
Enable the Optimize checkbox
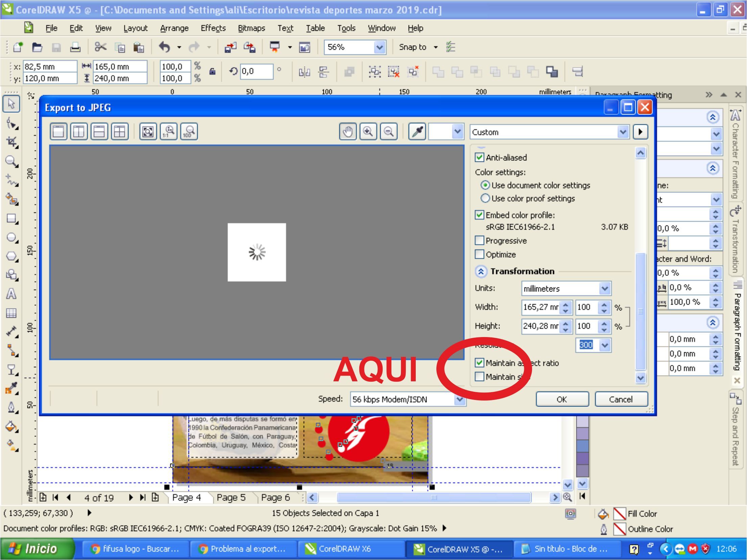479,254
